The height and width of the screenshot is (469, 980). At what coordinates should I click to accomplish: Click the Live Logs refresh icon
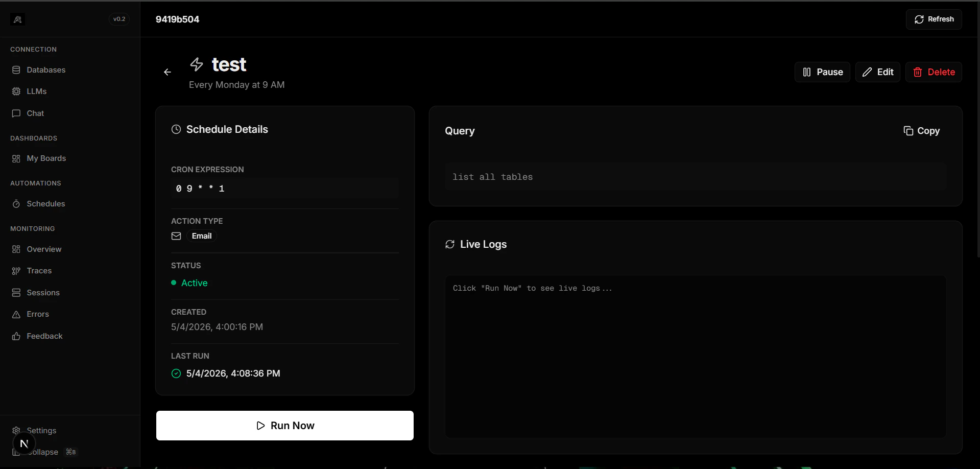450,244
